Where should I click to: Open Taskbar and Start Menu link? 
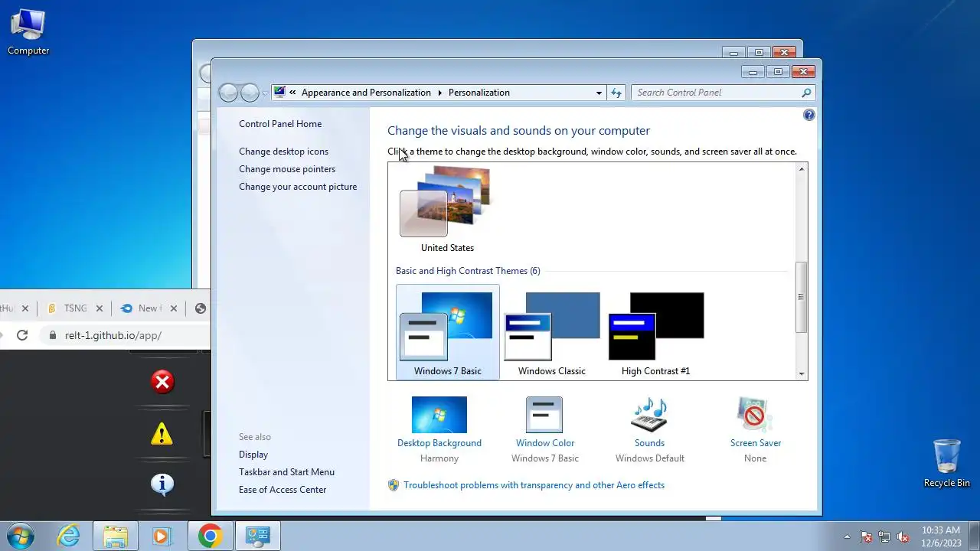point(286,472)
